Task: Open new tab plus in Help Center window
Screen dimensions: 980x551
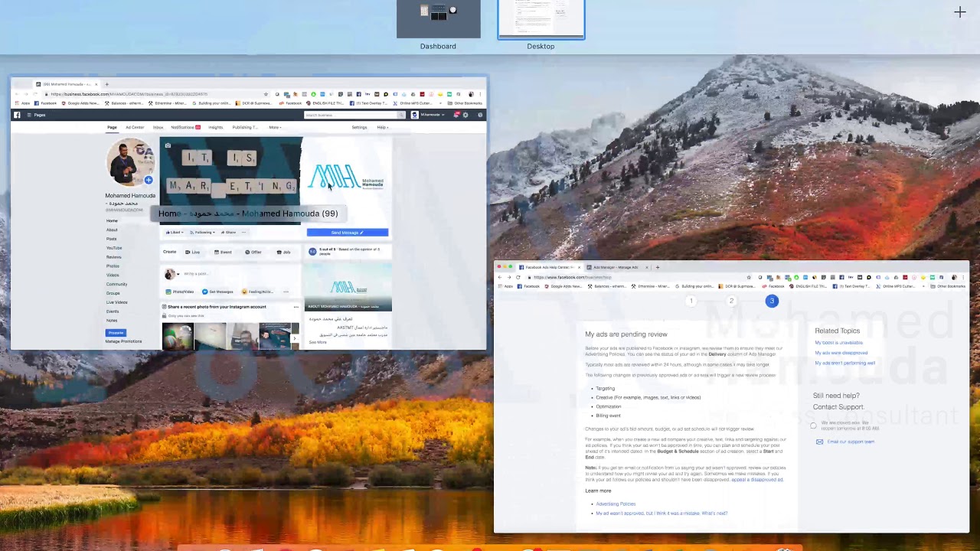Action: pyautogui.click(x=657, y=267)
